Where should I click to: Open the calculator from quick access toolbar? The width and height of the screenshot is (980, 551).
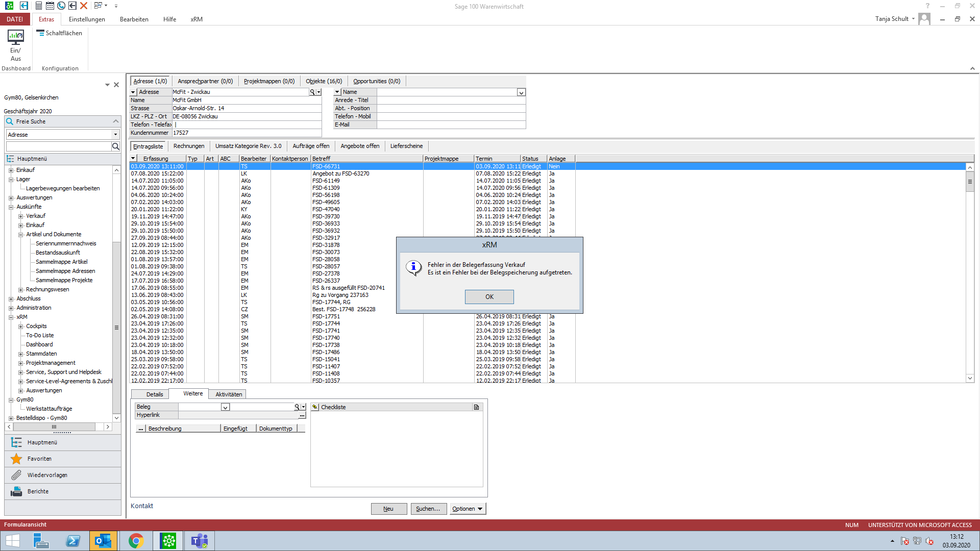39,6
